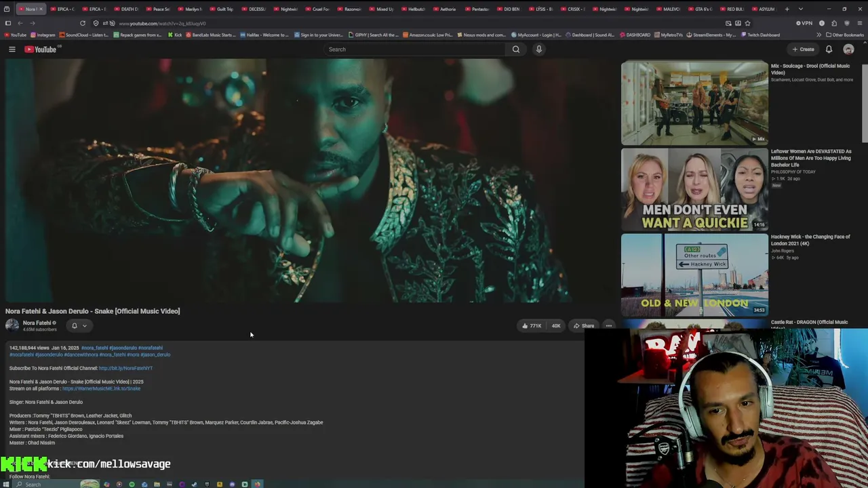Viewport: 868px width, 488px height.
Task: Switch to the DEATH browser tab
Action: (127, 9)
